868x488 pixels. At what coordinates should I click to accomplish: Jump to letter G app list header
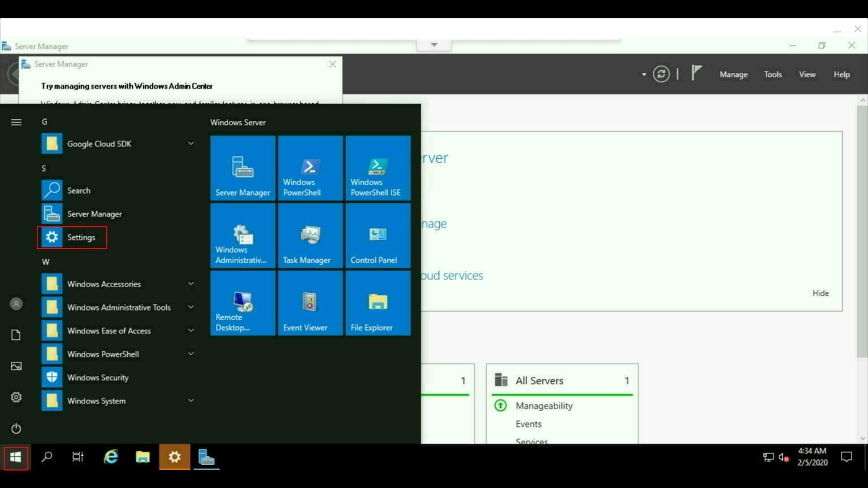coord(45,121)
